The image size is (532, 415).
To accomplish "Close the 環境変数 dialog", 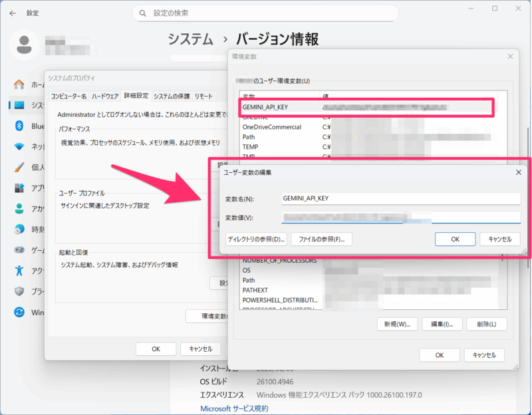I will pyautogui.click(x=510, y=57).
